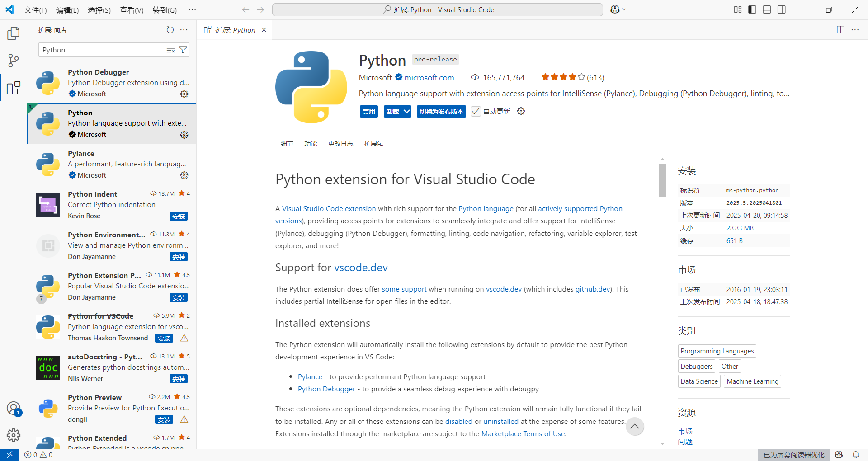The height and width of the screenshot is (461, 868).
Task: Open the 查看(V) menu
Action: pyautogui.click(x=131, y=9)
